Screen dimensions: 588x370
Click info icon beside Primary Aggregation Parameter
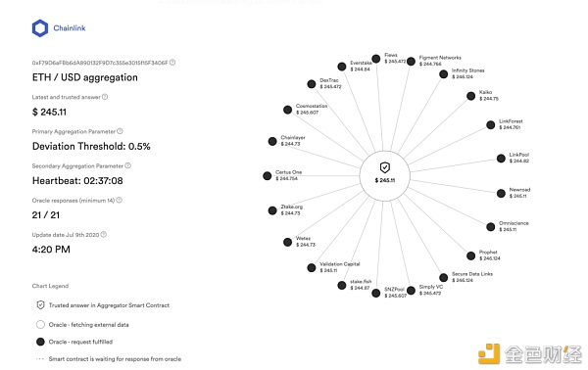point(120,131)
